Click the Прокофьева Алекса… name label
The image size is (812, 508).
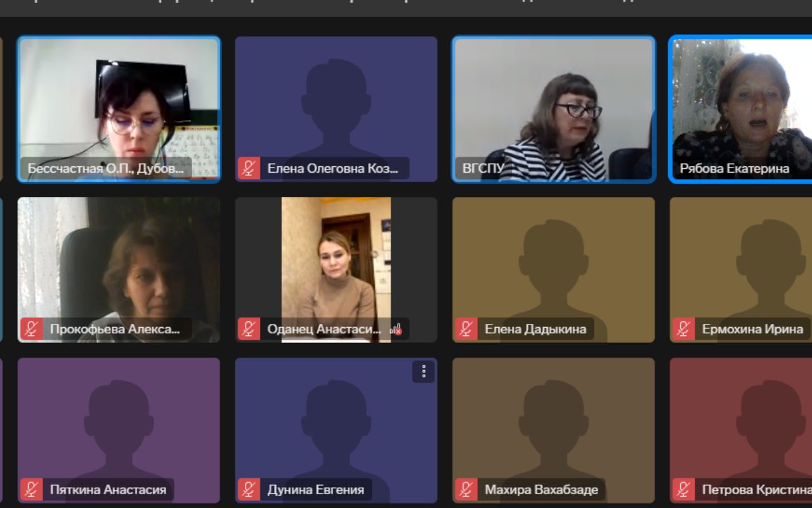115,329
